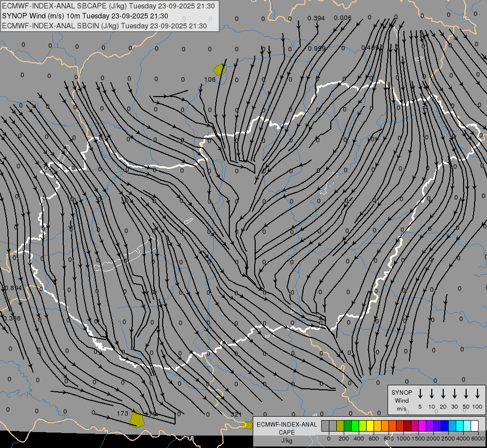Click the 0.336 value at map's left edge
The height and width of the screenshot is (448, 487).
(x=12, y=319)
